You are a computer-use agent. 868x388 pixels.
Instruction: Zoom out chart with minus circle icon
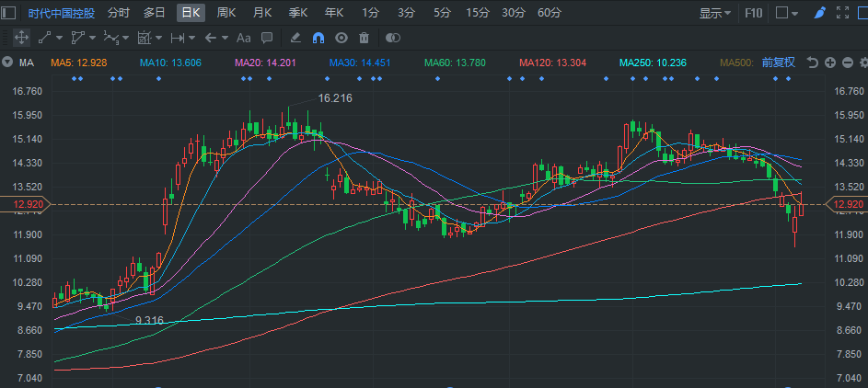pos(848,63)
